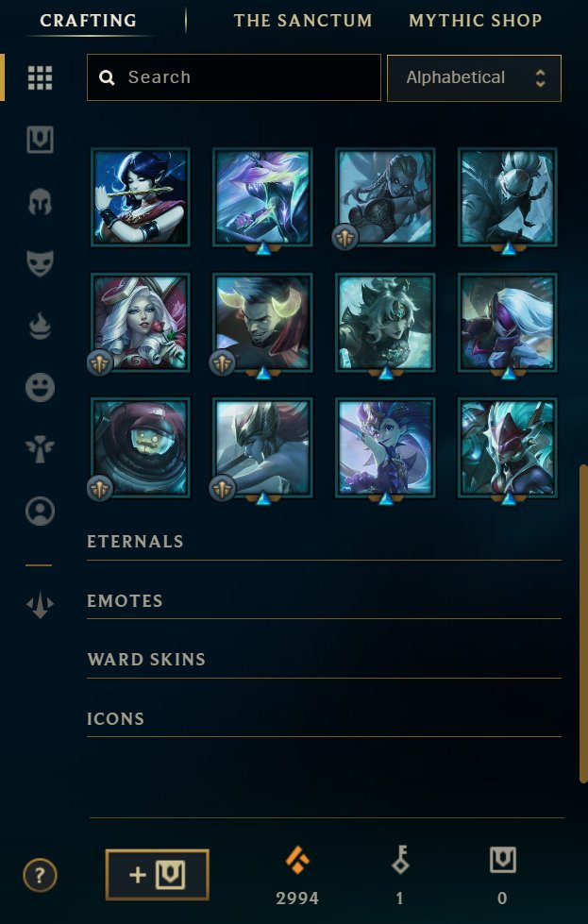Filter loot by chests icon
The width and height of the screenshot is (588, 924).
pos(40,140)
